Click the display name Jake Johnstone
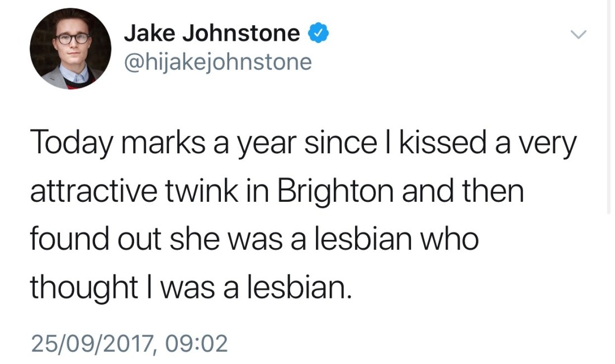Screen dimensions: 615x364 [x=211, y=34]
